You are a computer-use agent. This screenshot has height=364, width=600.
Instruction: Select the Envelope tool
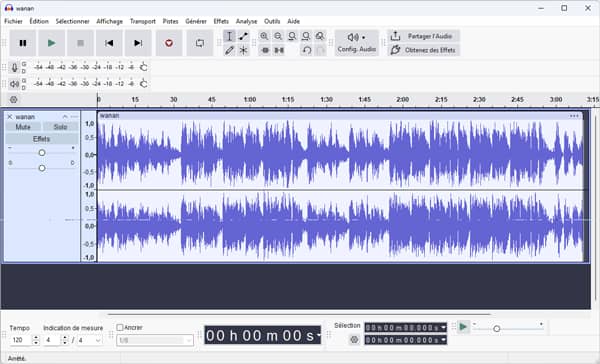point(243,36)
